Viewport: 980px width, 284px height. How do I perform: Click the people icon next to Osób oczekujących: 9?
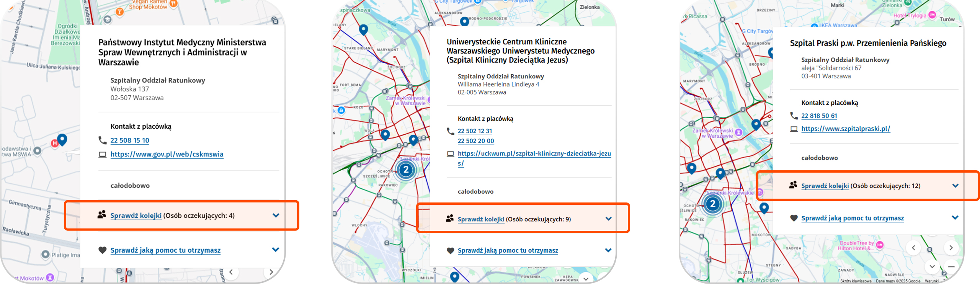tap(450, 219)
